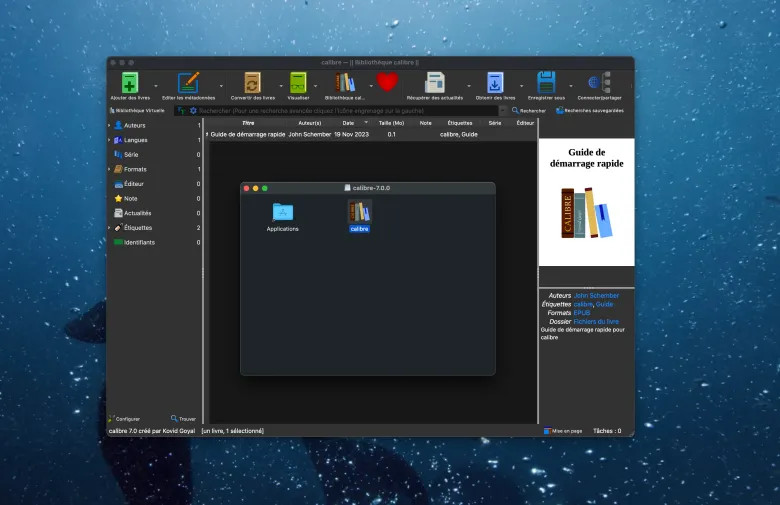
Task: Click the John Schember author link
Action: click(596, 296)
